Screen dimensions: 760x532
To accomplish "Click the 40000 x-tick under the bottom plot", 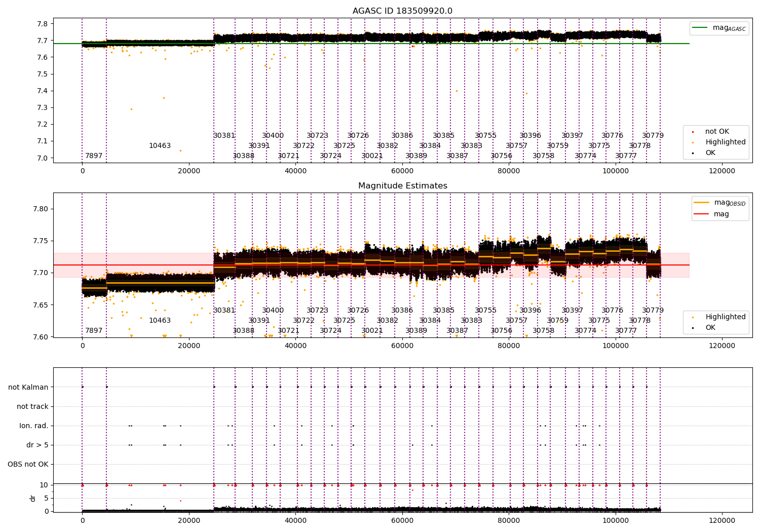I will (x=295, y=520).
